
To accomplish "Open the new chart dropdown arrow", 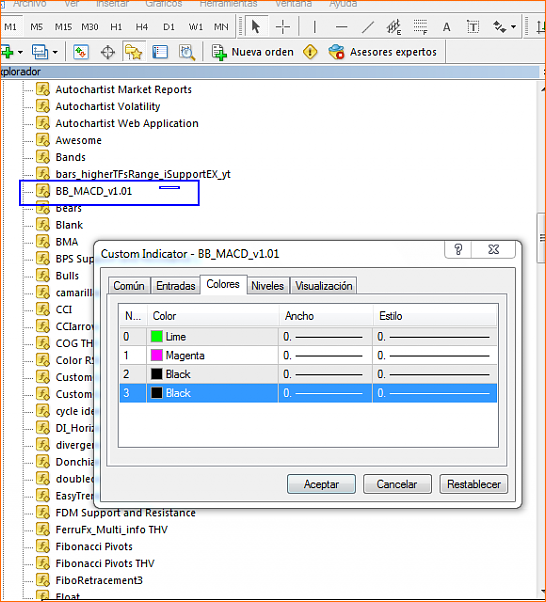I will [20, 52].
